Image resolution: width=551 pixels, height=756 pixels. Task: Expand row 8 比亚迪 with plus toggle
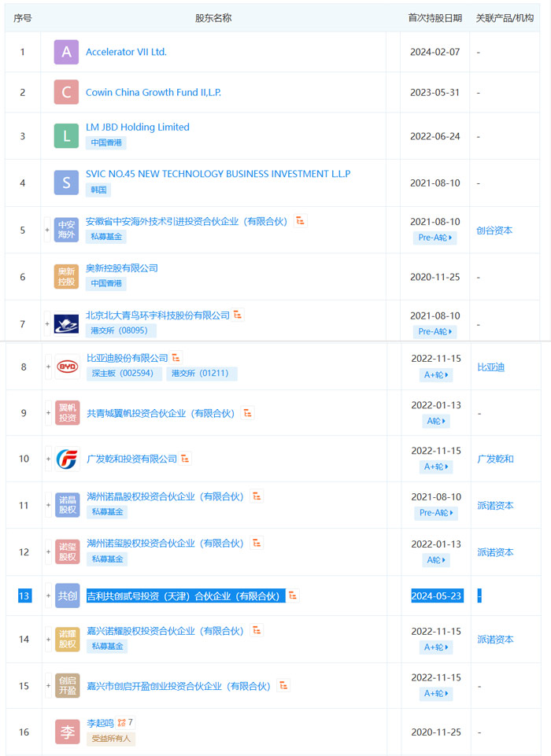[x=48, y=367]
